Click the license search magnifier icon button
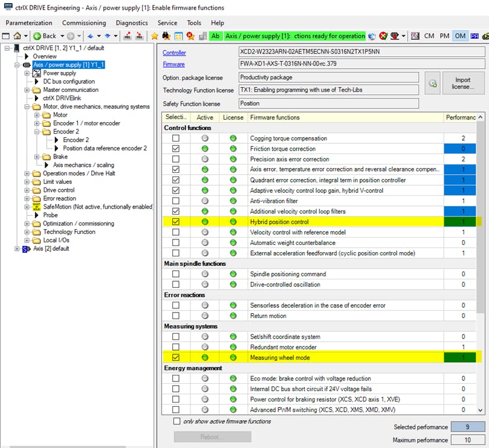 coord(433,83)
